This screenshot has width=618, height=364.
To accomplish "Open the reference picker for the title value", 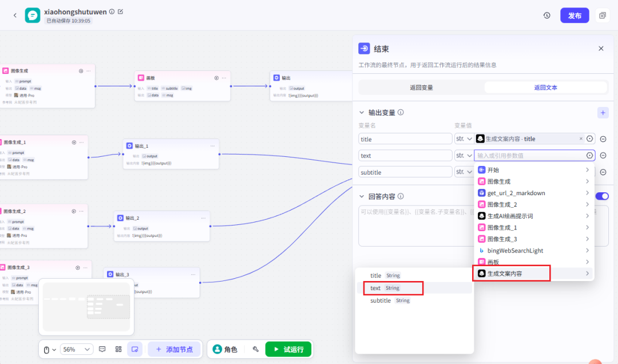I will point(589,139).
